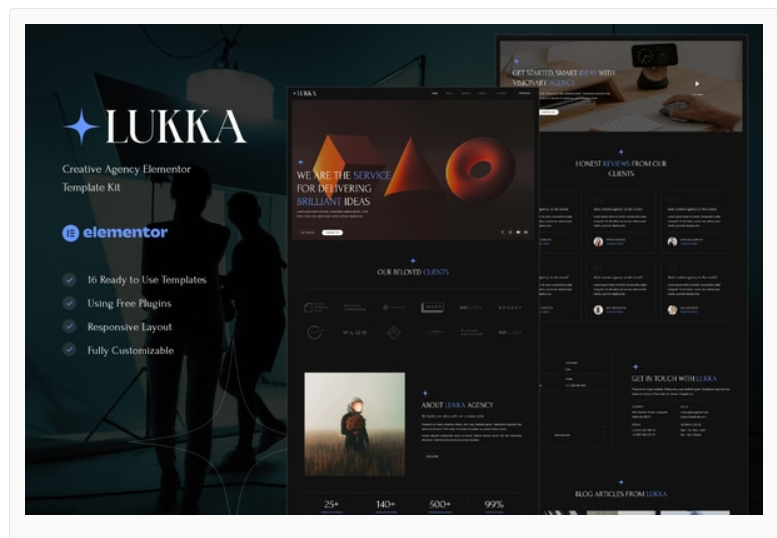
Task: Click the checkmark beside '16 Ready to Use Templates'
Action: click(69, 280)
